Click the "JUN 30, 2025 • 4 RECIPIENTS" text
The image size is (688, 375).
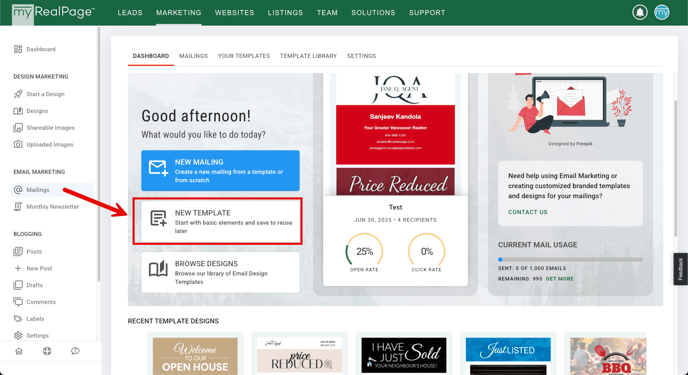pyautogui.click(x=395, y=220)
